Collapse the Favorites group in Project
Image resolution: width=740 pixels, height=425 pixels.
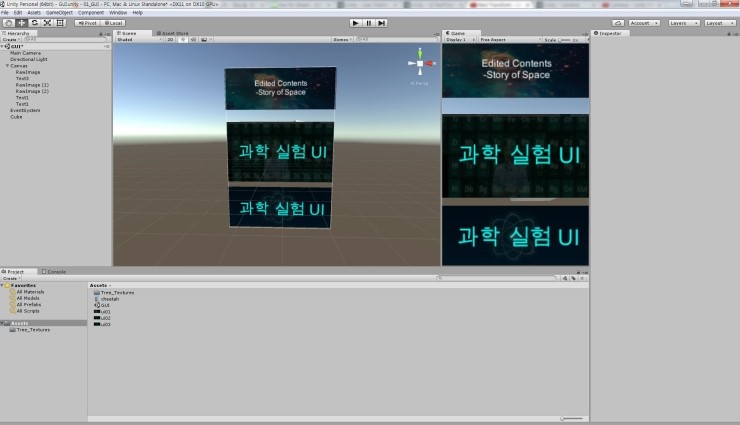click(x=2, y=285)
